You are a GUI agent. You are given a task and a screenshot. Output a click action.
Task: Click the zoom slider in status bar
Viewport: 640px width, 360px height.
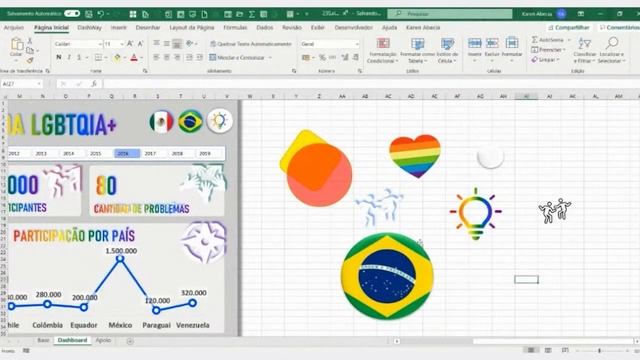pyautogui.click(x=600, y=350)
